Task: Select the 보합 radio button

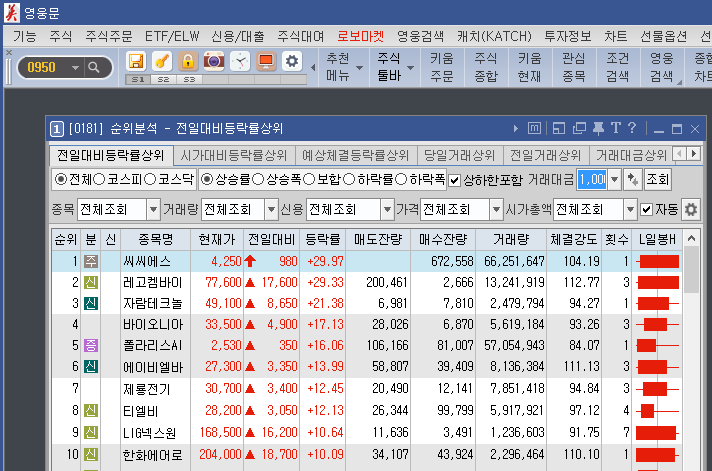Action: (x=309, y=179)
